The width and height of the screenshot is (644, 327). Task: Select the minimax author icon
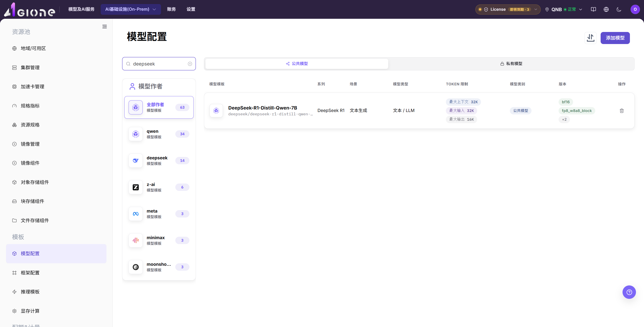(x=136, y=241)
